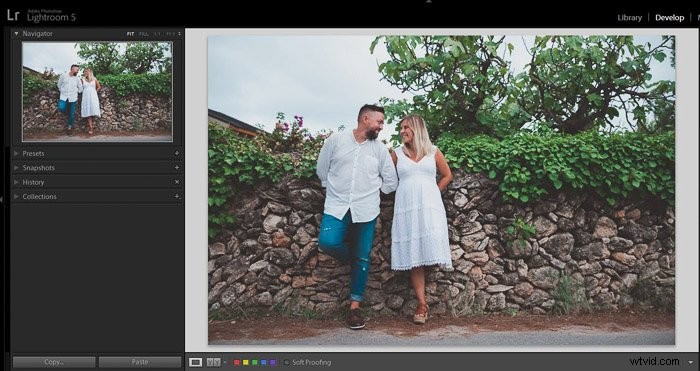Expand the Presets panel
Screen dimensions: 700x371
(17, 153)
